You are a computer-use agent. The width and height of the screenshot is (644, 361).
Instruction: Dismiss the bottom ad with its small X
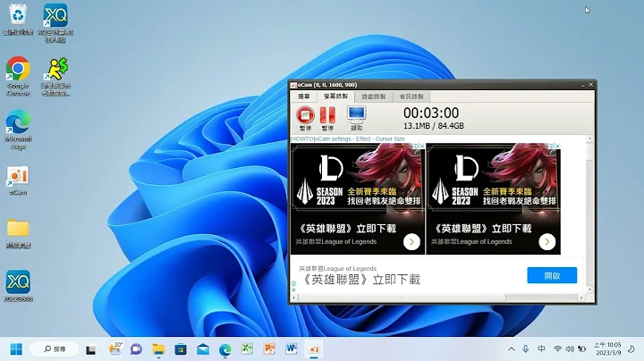pyautogui.click(x=293, y=290)
